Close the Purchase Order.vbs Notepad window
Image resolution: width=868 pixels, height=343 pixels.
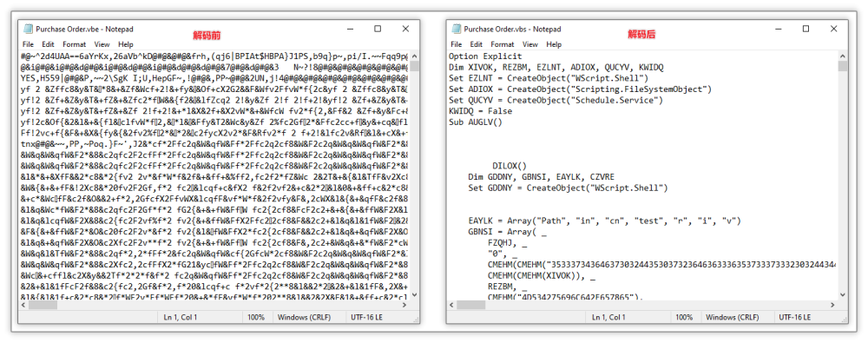[833, 29]
